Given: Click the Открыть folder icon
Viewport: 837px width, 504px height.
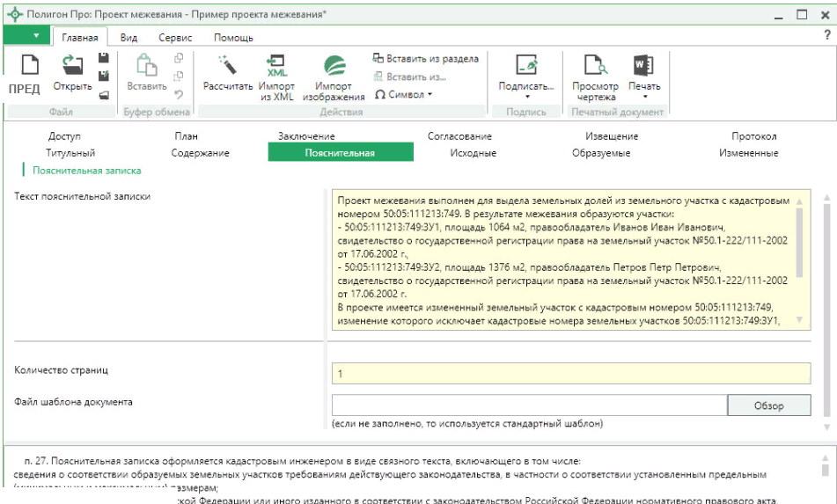Looking at the screenshot, I should point(72,66).
